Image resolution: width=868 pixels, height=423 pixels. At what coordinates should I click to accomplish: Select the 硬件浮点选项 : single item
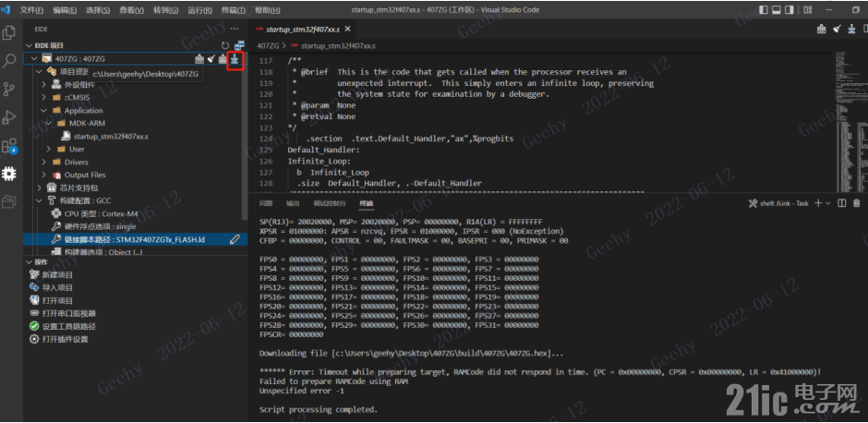click(x=100, y=226)
